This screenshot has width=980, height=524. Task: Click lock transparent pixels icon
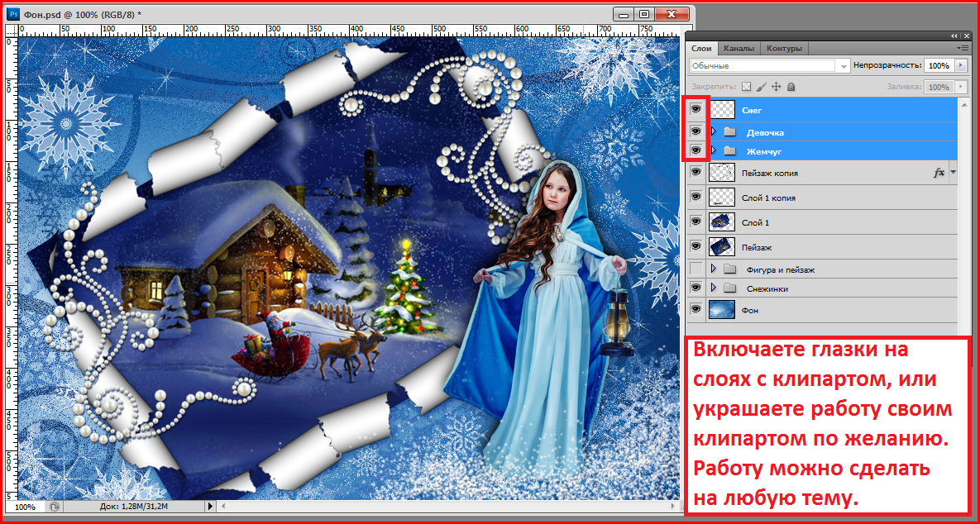point(746,87)
